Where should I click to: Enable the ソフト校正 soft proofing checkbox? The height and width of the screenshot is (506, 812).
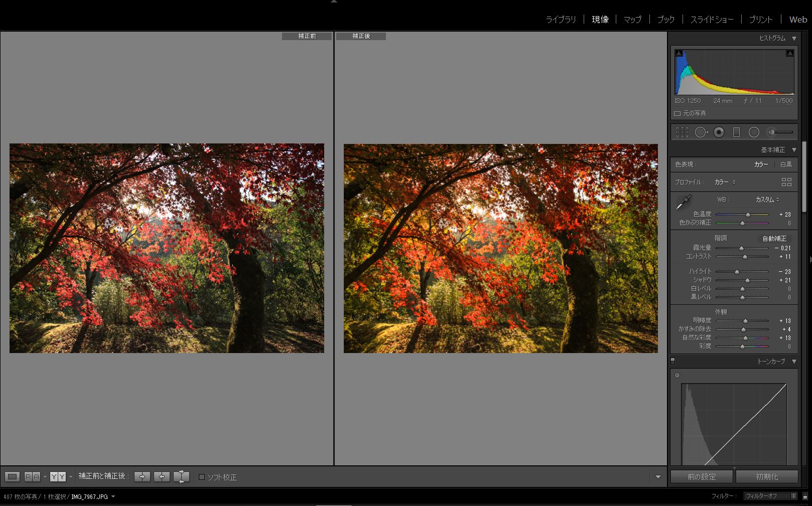pyautogui.click(x=202, y=477)
